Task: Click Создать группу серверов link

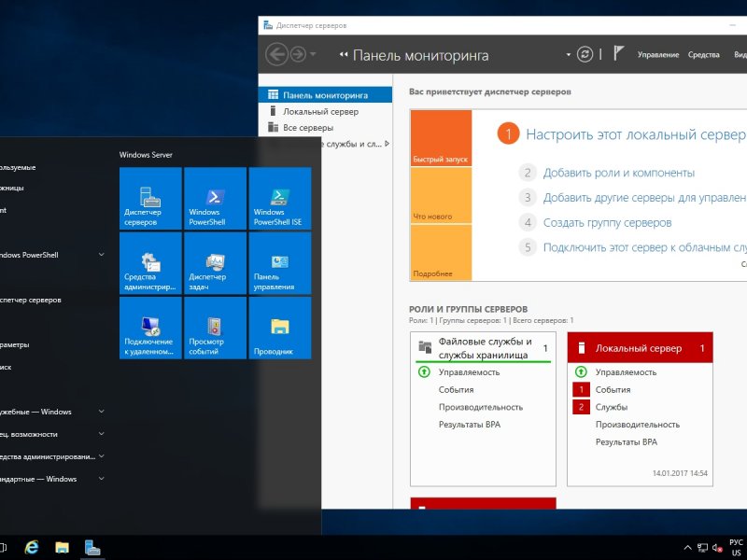Action: coord(608,222)
